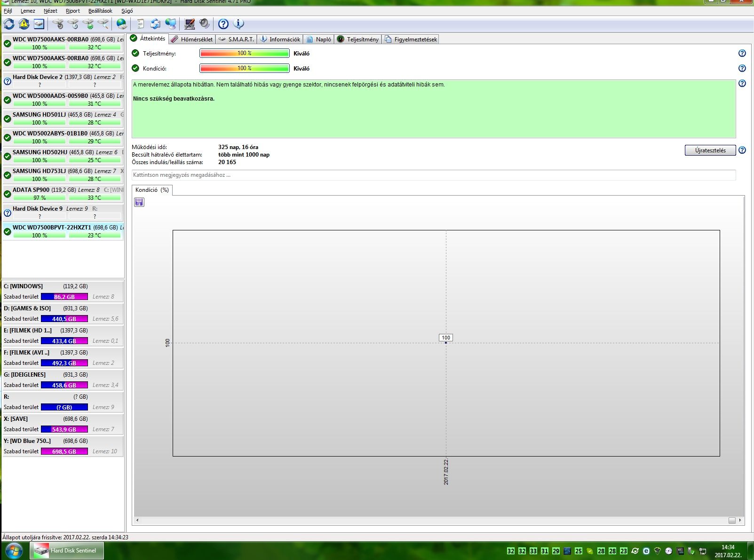
Task: Click the Y: [WD Blue 750..] free space bar
Action: [x=64, y=451]
